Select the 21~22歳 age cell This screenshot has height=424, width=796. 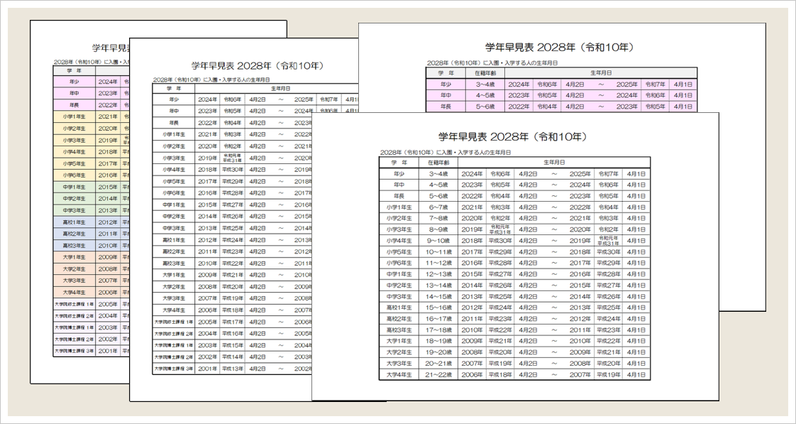pyautogui.click(x=438, y=375)
